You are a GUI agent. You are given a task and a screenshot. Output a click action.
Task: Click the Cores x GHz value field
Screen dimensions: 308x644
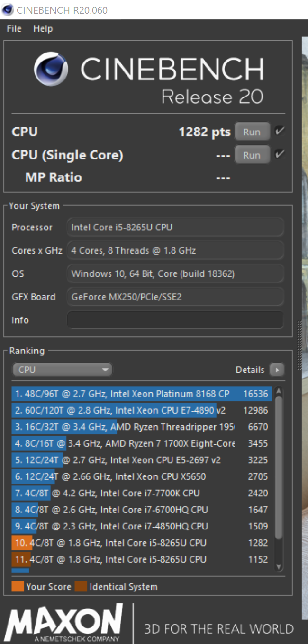pyautogui.click(x=175, y=250)
